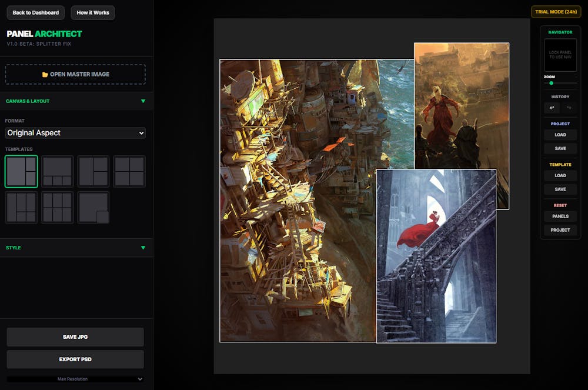Click Open Master Image button
588x390 pixels.
coord(75,74)
